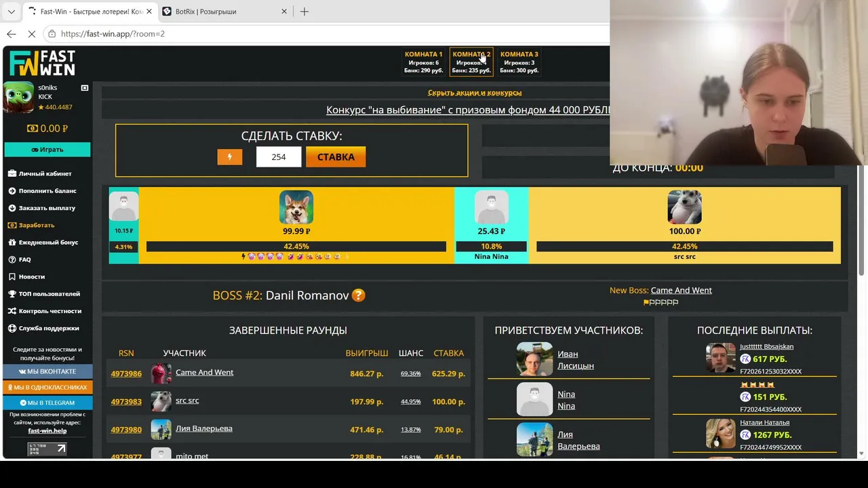868x488 pixels.
Task: Click the s0niks green pig avatar
Action: tap(18, 97)
